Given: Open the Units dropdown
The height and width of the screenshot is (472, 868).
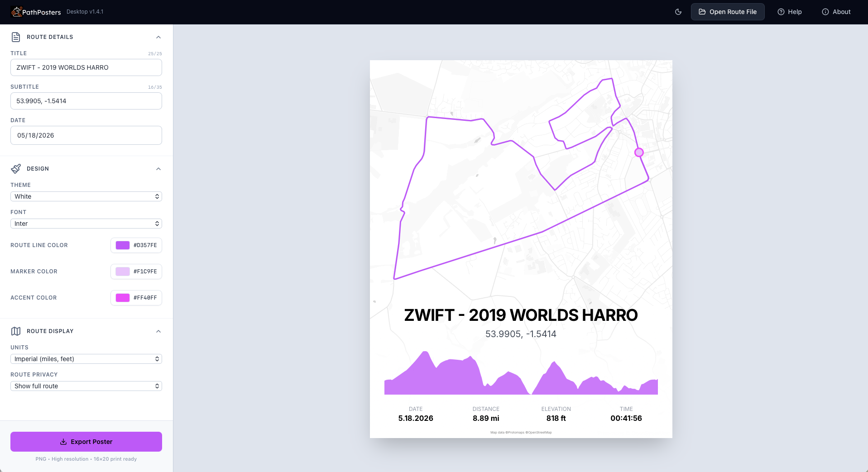Looking at the screenshot, I should pyautogui.click(x=86, y=359).
